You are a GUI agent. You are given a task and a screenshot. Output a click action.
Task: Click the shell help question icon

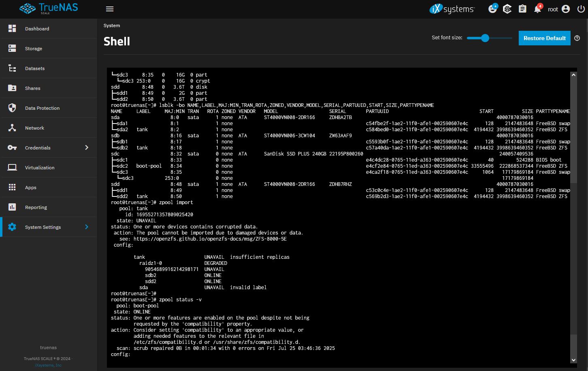577,38
